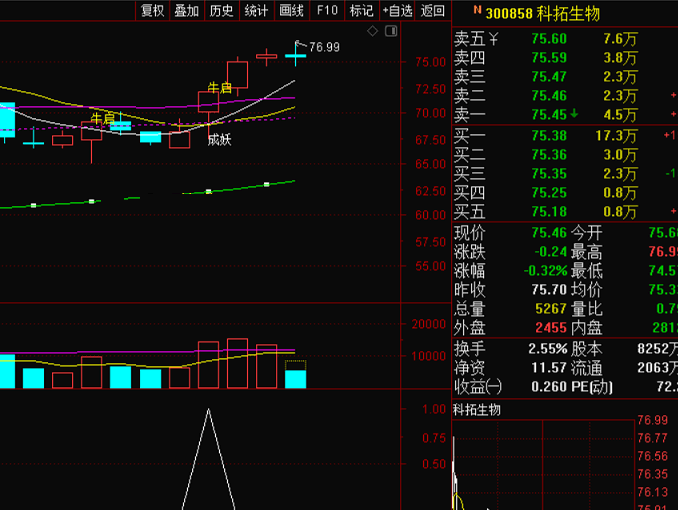Screen dimensions: 678x510
Task: Select the 买二 price 75.36
Action: 549,155
